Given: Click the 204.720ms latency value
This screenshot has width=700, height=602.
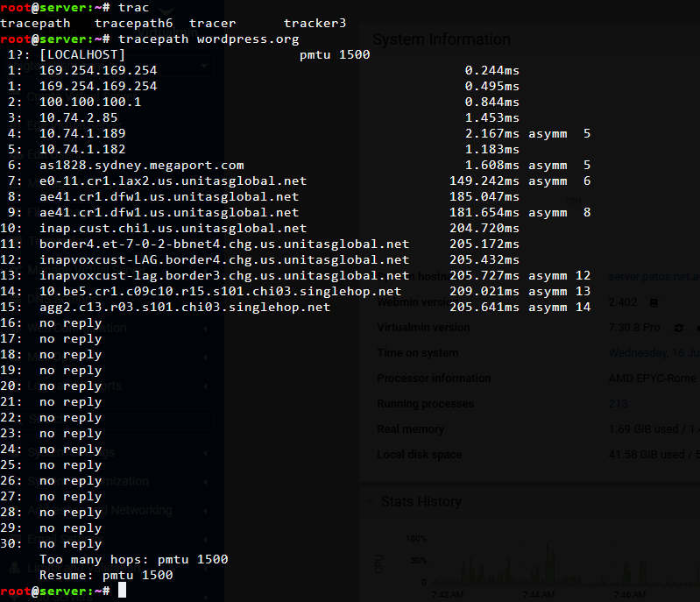Looking at the screenshot, I should pyautogui.click(x=484, y=228).
